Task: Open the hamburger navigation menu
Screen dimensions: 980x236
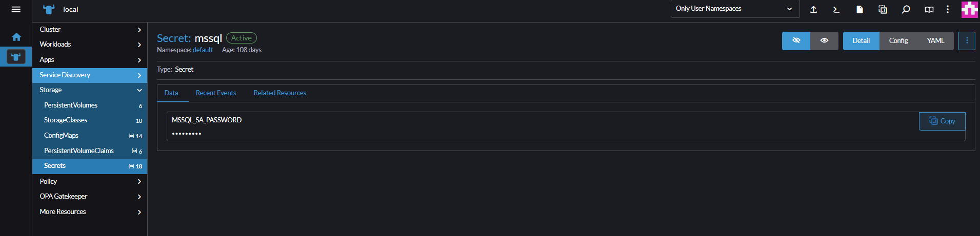Action: 16,9
